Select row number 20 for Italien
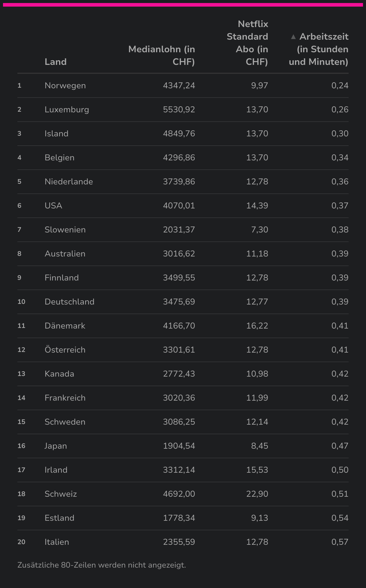Screen dimensions: 366x588 tap(21, 542)
